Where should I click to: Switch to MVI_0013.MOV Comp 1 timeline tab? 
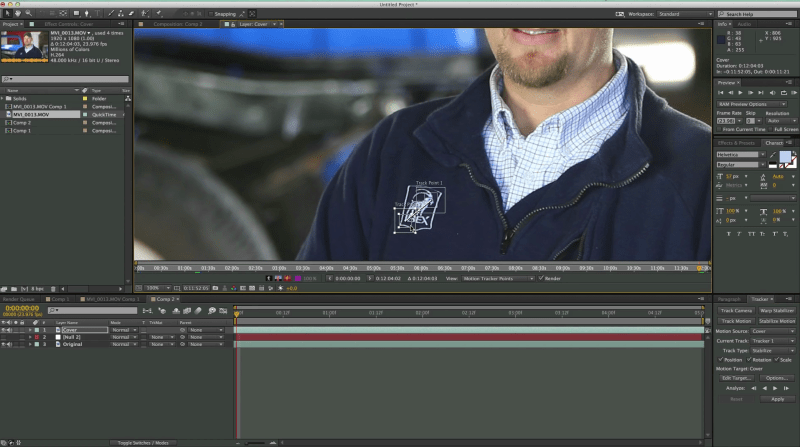pos(112,299)
